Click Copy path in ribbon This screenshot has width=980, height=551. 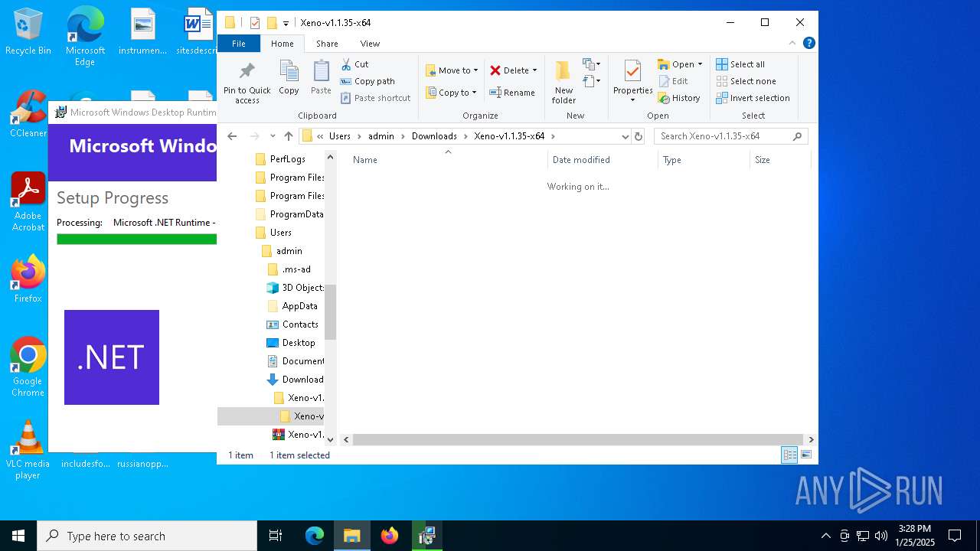[x=367, y=81]
